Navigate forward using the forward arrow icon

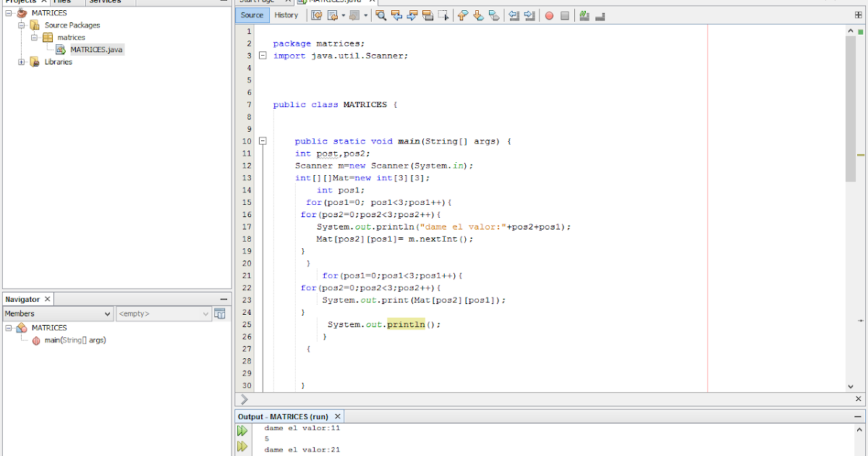[354, 15]
